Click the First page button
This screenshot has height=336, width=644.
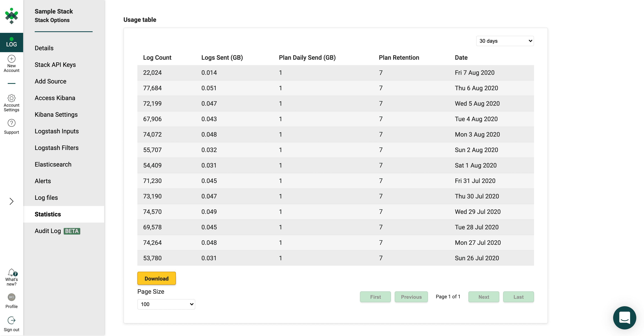click(x=375, y=297)
